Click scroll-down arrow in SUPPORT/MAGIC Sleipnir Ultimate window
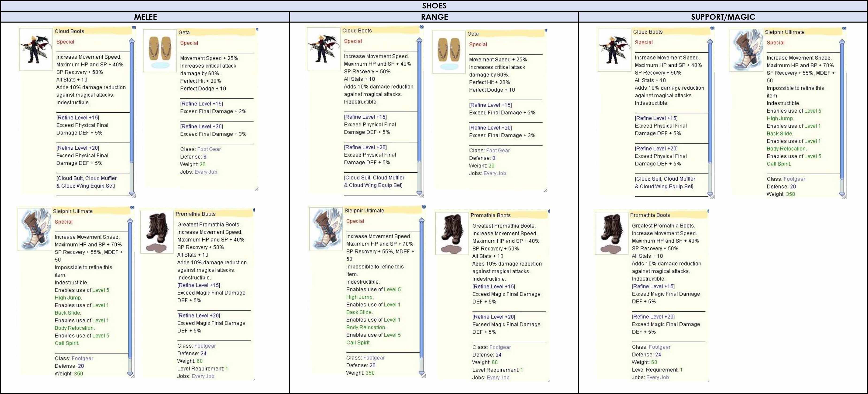868x394 pixels. (842, 195)
